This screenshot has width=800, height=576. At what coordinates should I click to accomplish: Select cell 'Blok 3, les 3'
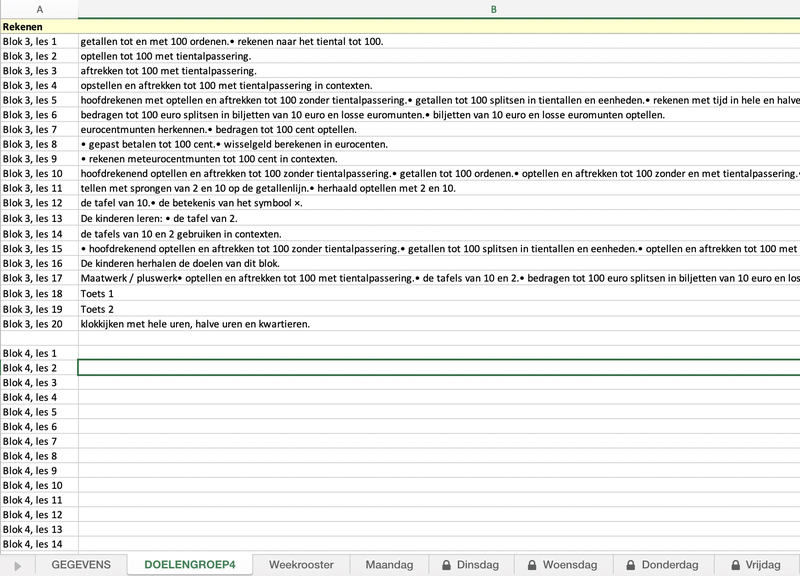point(39,71)
